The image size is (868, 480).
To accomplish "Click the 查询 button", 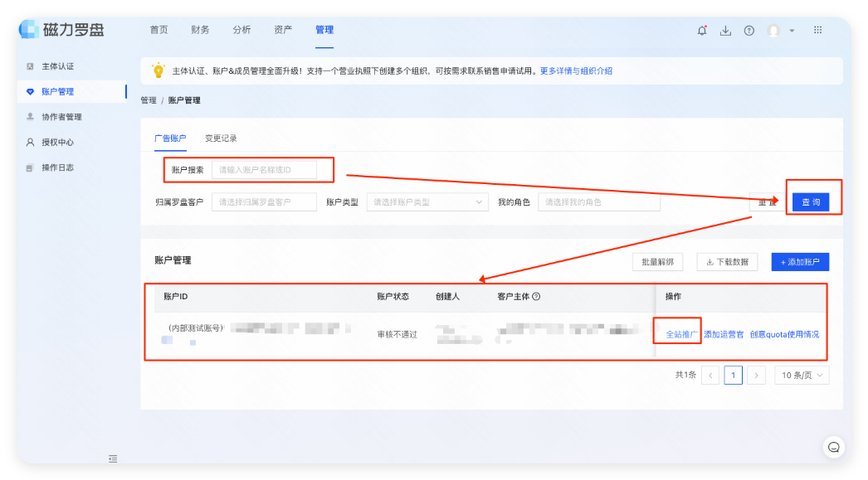I will pos(811,201).
